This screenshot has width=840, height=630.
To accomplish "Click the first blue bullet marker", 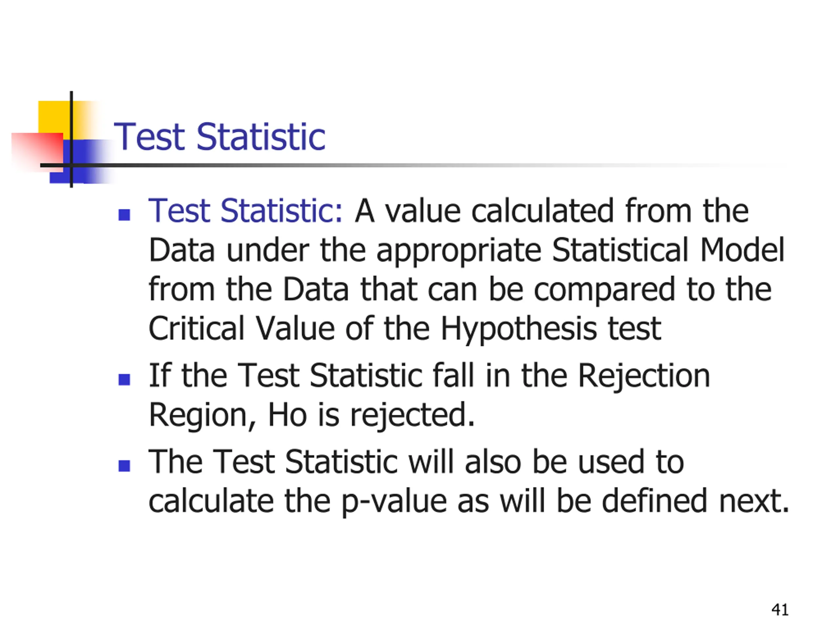I will click(x=124, y=215).
